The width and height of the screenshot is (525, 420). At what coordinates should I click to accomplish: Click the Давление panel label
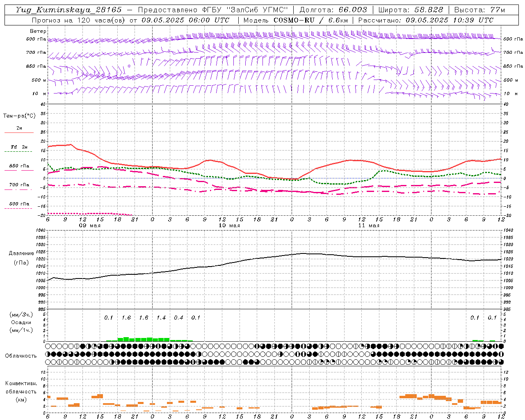(x=21, y=253)
